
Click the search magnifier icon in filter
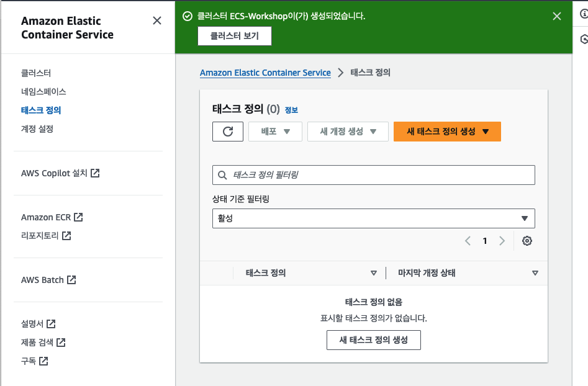pyautogui.click(x=222, y=175)
